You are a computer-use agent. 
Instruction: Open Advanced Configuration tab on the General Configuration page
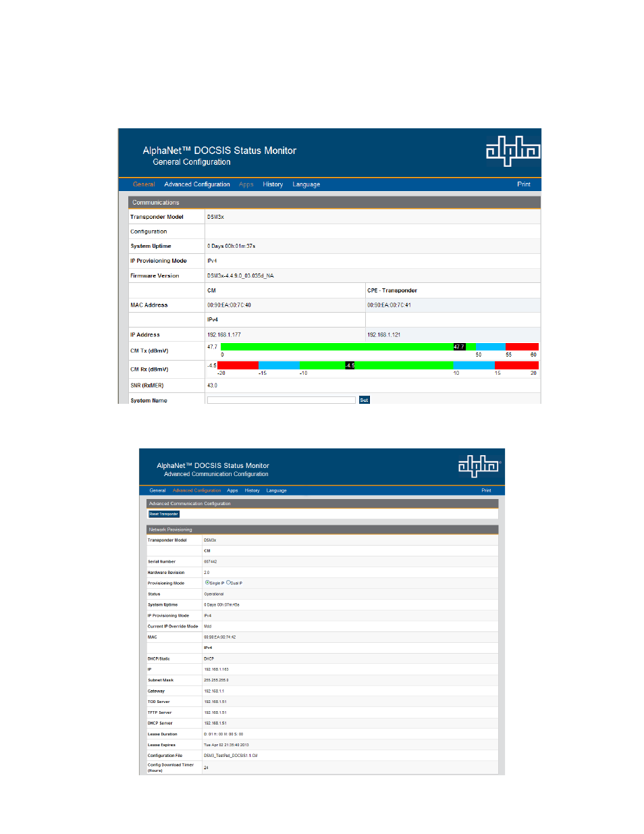[197, 184]
